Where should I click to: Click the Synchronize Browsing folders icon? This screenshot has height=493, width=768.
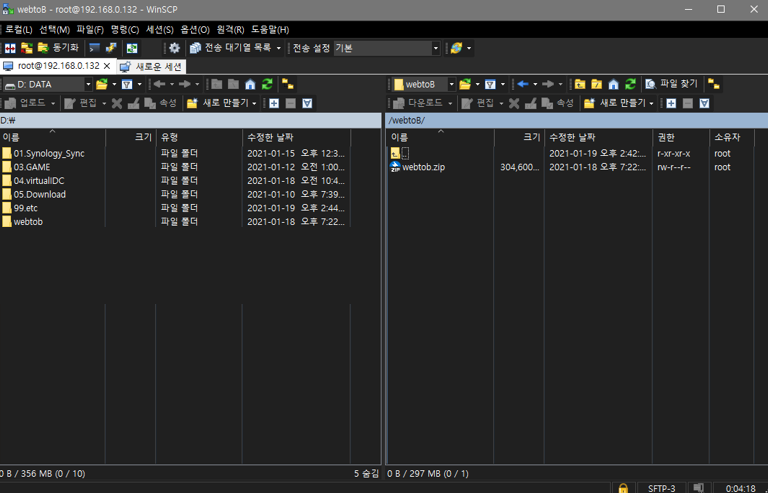(26, 48)
